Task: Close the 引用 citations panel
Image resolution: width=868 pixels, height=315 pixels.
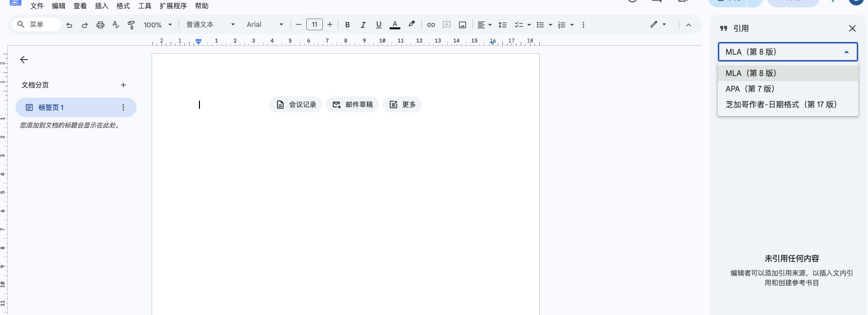Action: point(852,28)
